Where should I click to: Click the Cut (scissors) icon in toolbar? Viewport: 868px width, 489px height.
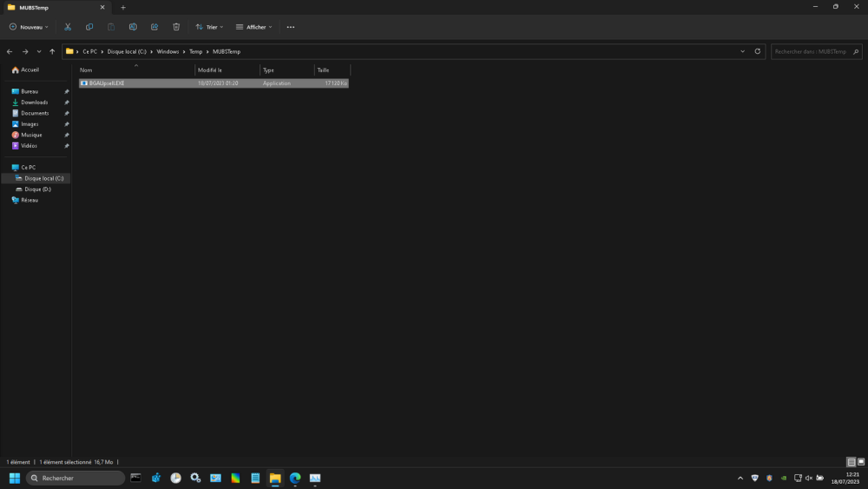[68, 27]
